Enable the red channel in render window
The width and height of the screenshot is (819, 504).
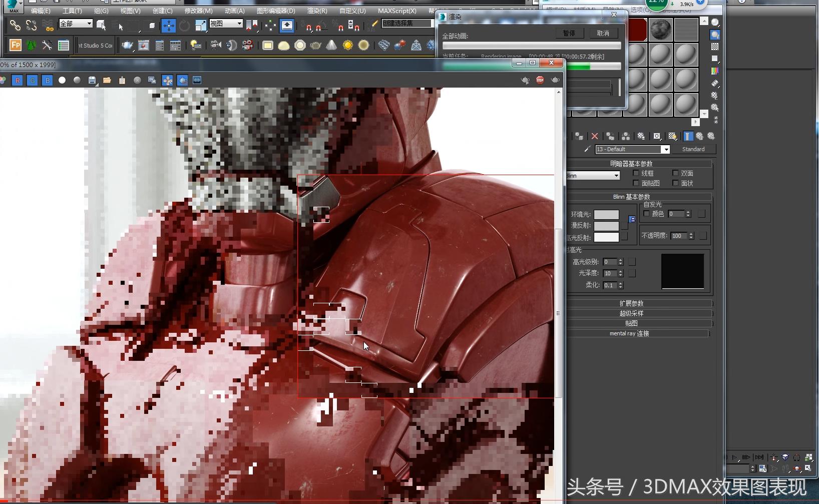18,80
